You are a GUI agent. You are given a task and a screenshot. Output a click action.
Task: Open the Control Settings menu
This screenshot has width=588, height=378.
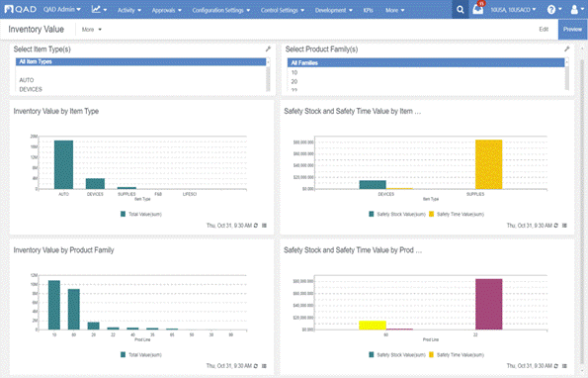pos(283,10)
